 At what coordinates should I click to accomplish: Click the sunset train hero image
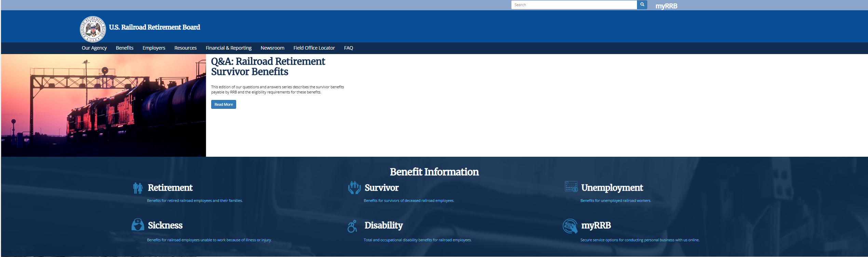[104, 105]
